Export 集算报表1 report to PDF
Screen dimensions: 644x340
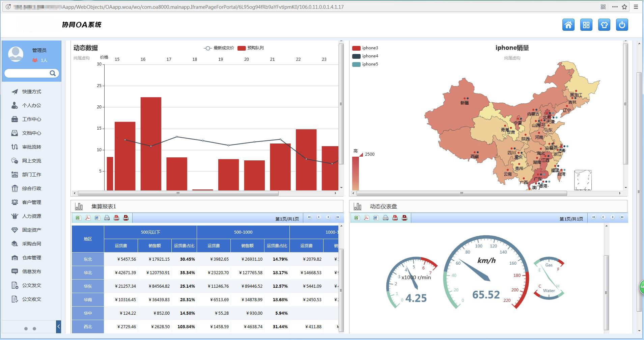point(88,218)
